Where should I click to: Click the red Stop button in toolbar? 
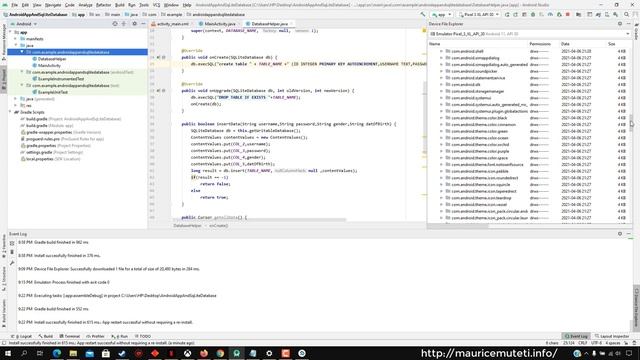(568, 14)
